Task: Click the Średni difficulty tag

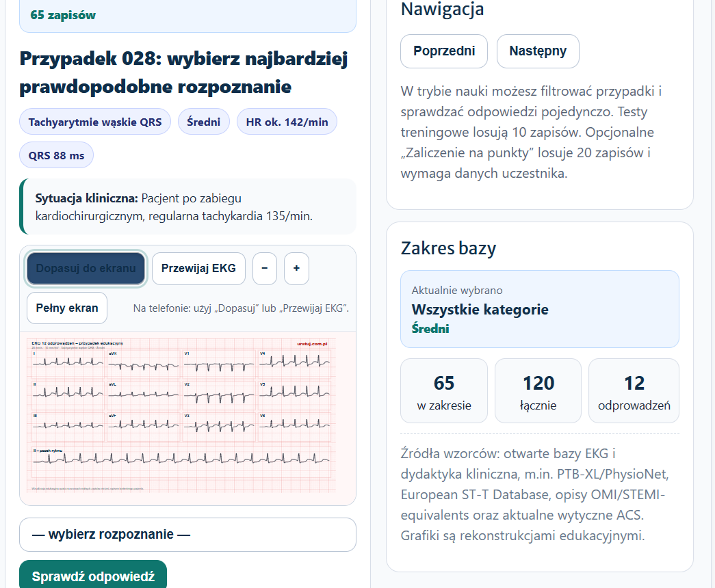Action: click(203, 122)
